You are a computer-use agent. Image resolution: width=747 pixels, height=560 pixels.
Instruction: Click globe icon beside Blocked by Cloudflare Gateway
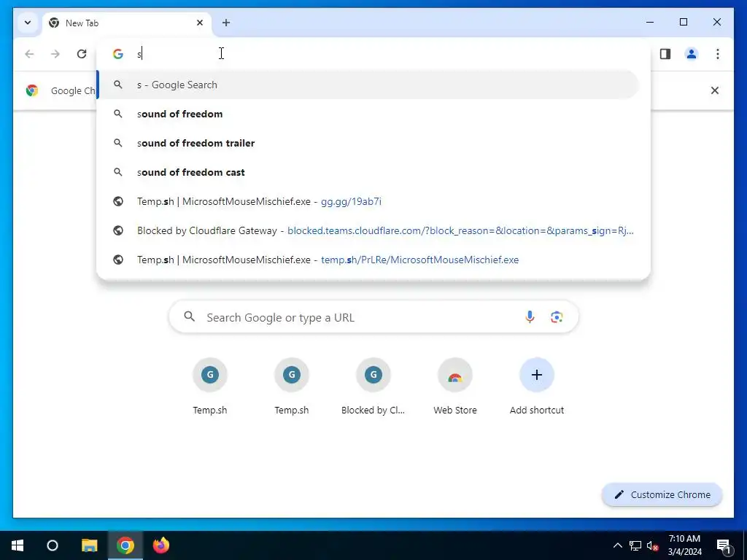118,230
